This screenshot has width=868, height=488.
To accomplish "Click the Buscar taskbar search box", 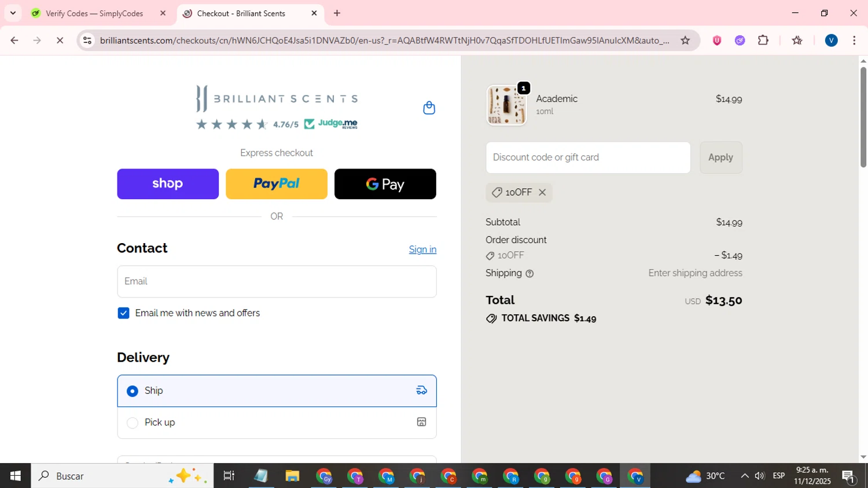I will [122, 476].
